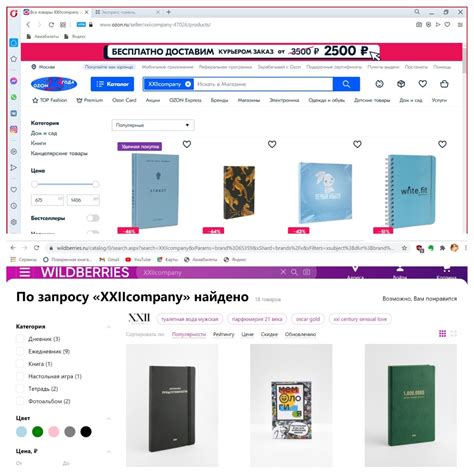Sort Wildberries results by Рейтингу
Image resolution: width=474 pixels, height=474 pixels.
tap(224, 334)
